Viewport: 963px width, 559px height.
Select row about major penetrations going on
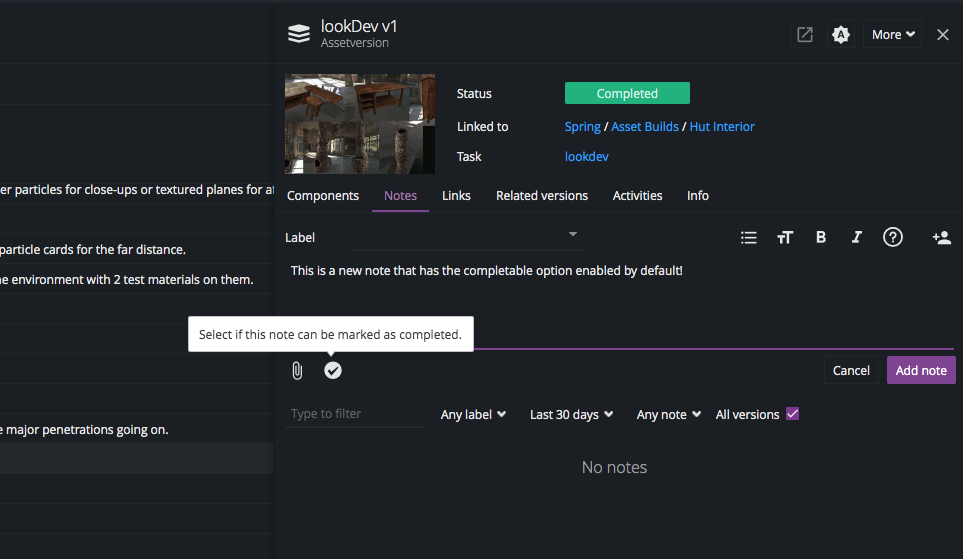coord(137,429)
